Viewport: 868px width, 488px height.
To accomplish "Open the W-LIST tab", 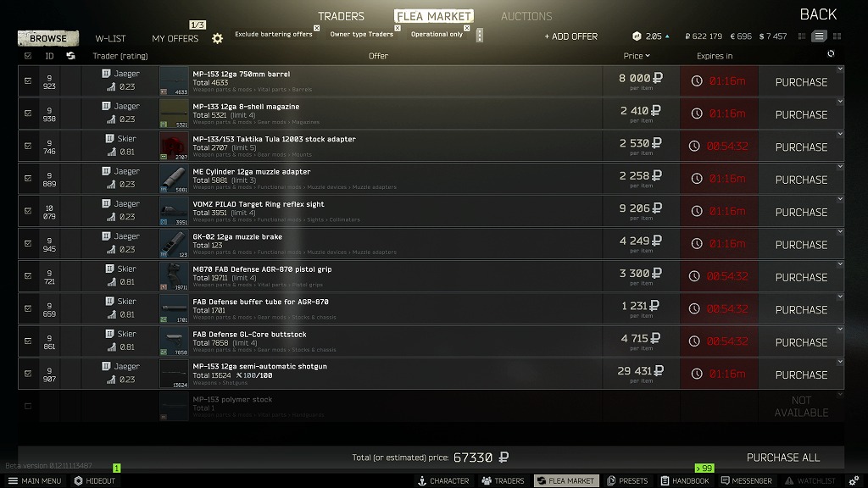I will 110,38.
